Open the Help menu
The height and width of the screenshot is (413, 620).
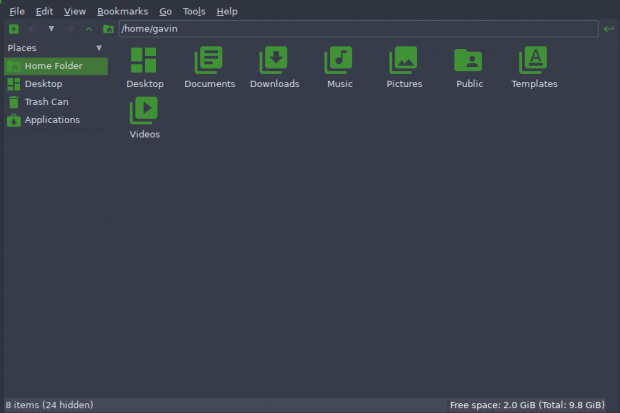(227, 11)
